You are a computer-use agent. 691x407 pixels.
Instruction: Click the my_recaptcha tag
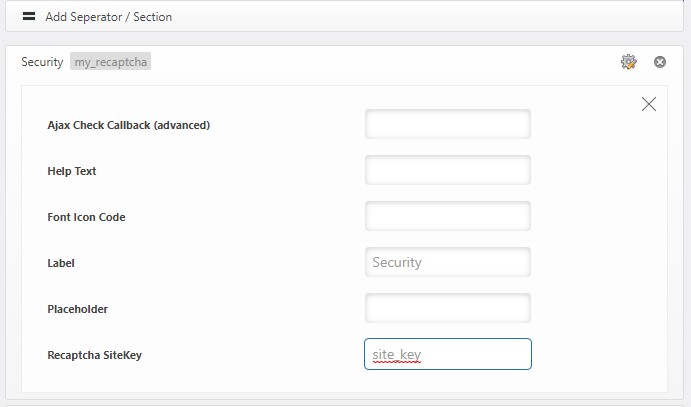point(111,62)
